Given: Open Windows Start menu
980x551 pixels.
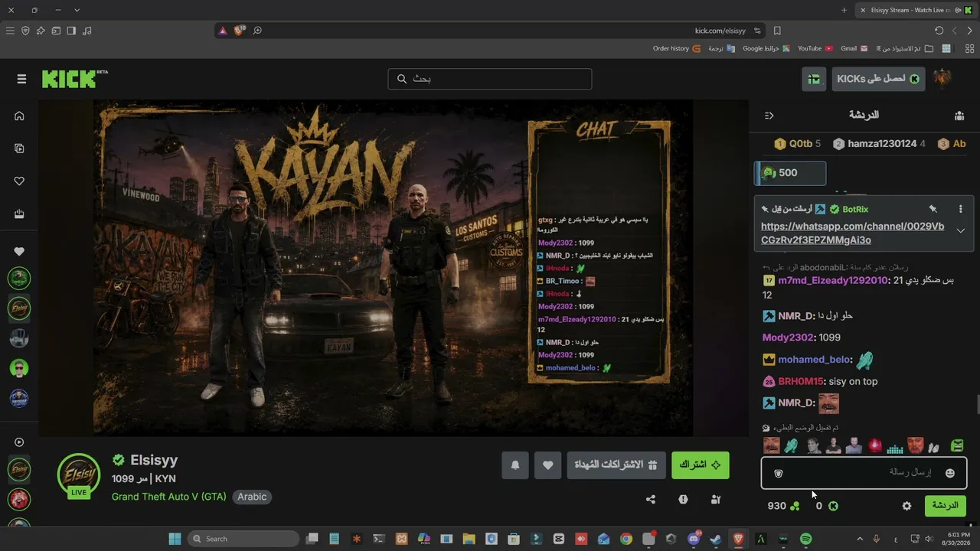Looking at the screenshot, I should [x=175, y=539].
